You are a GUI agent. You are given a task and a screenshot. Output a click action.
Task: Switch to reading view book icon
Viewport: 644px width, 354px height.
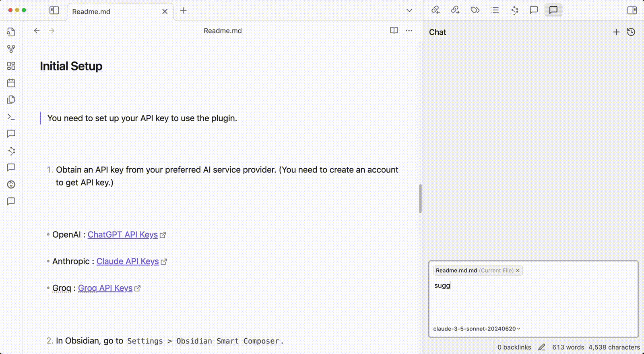394,31
